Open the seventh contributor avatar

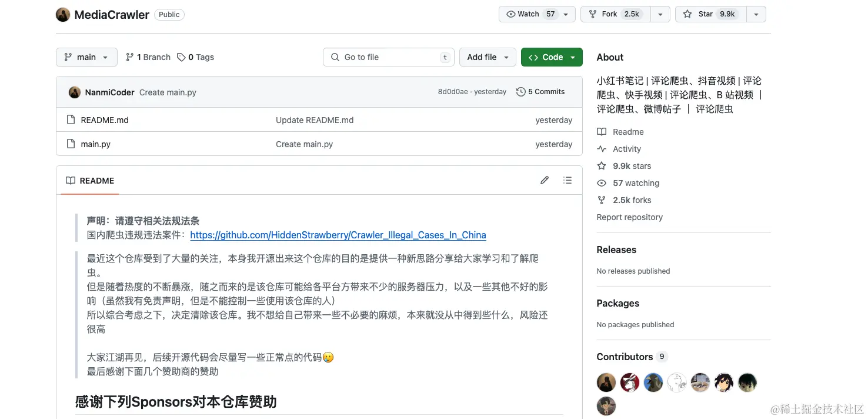click(747, 383)
